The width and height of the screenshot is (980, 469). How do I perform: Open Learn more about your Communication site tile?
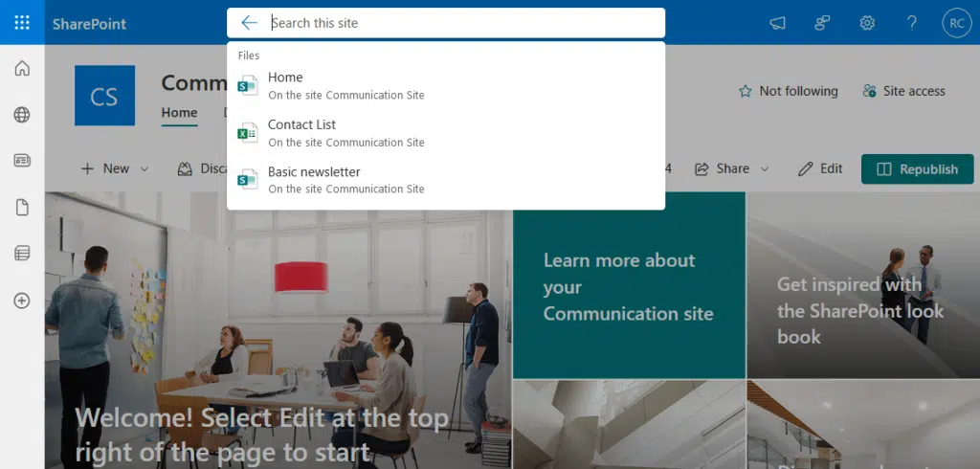(x=629, y=285)
